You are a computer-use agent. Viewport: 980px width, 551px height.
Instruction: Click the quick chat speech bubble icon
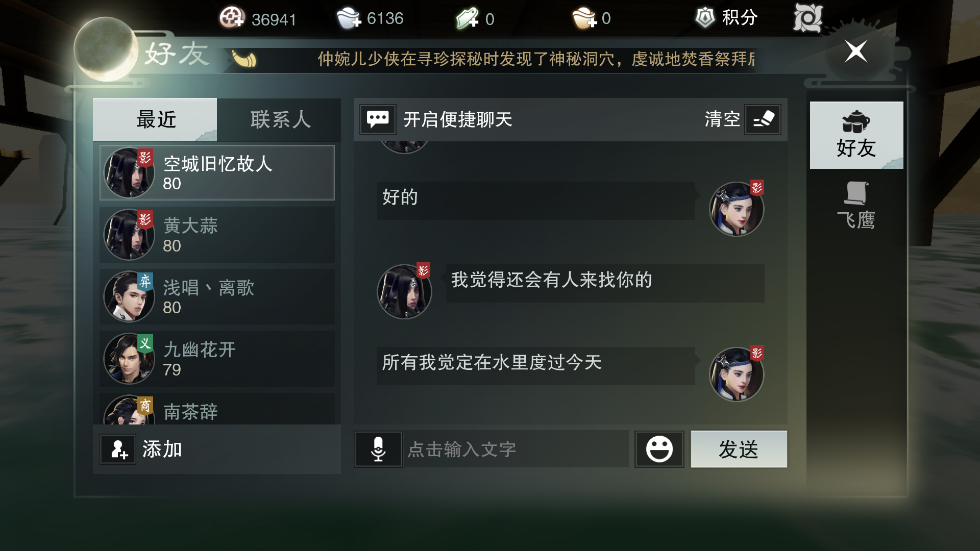point(378,119)
